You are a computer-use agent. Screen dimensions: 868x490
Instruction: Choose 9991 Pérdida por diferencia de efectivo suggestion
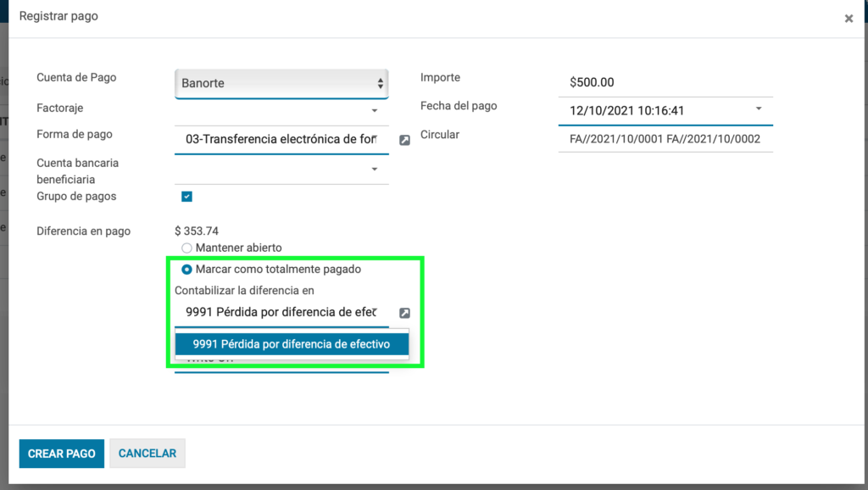[x=292, y=344]
